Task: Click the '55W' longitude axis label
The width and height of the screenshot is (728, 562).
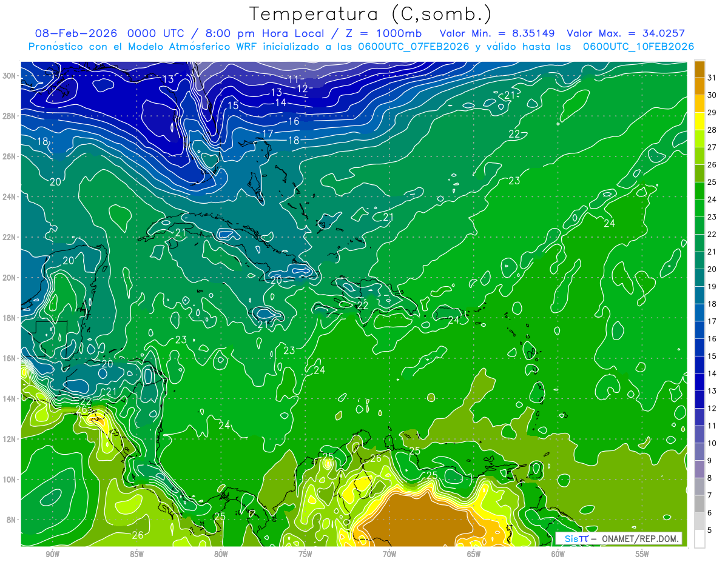Action: 642,554
